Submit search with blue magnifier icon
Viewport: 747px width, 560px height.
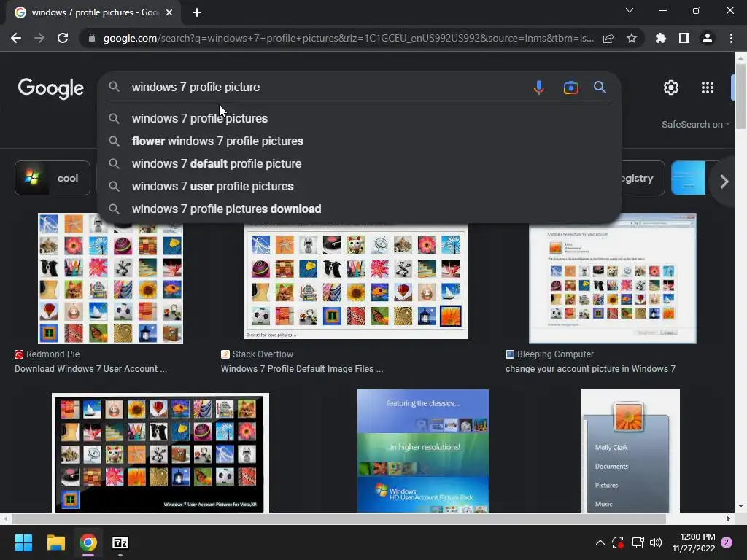click(x=600, y=87)
